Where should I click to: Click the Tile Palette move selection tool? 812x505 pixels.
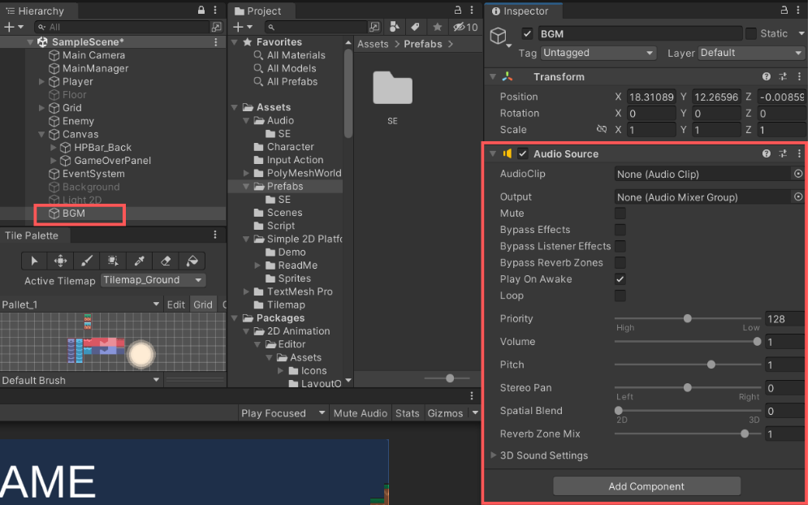click(60, 261)
